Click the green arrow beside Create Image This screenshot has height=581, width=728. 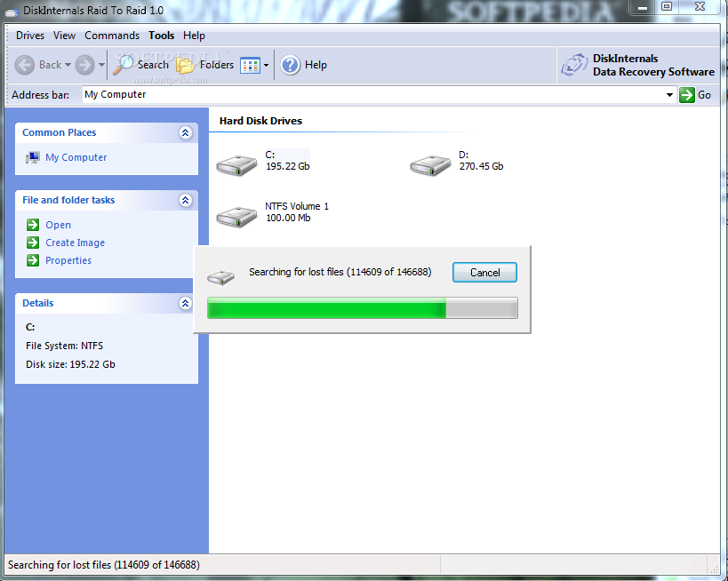[x=33, y=243]
